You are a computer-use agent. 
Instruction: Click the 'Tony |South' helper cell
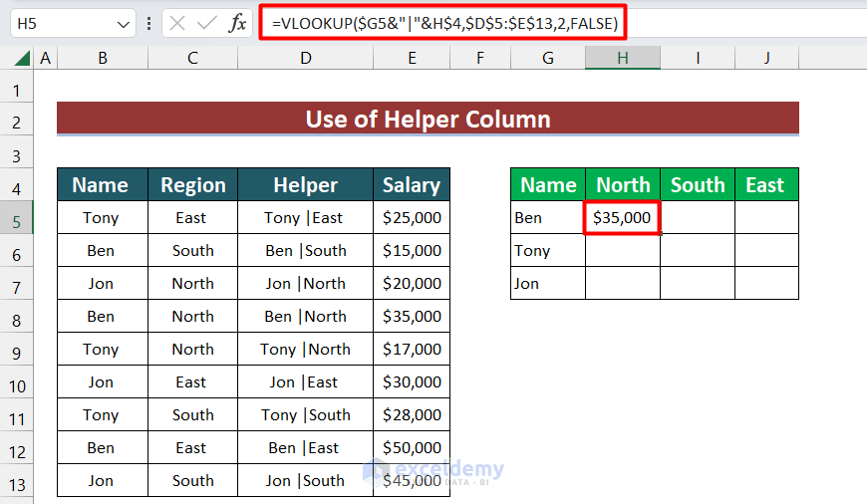tap(305, 414)
